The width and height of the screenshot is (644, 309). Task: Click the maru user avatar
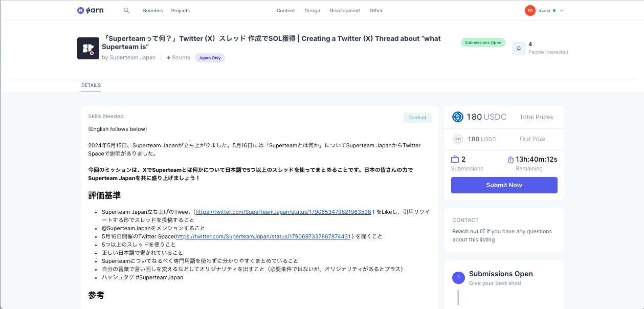click(530, 10)
